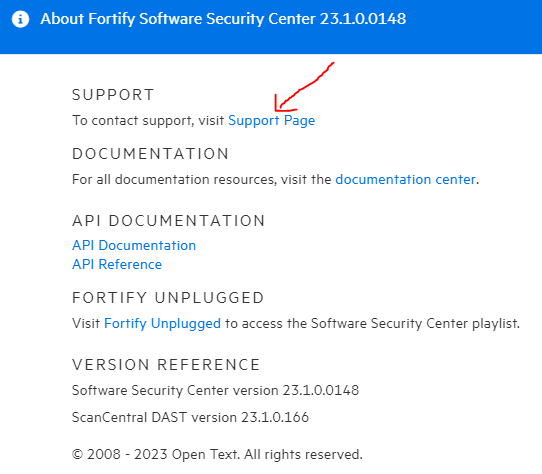Image resolution: width=542 pixels, height=474 pixels.
Task: Click the ScanCentral DAST version 23.1.0.166 line
Action: pyautogui.click(x=190, y=418)
